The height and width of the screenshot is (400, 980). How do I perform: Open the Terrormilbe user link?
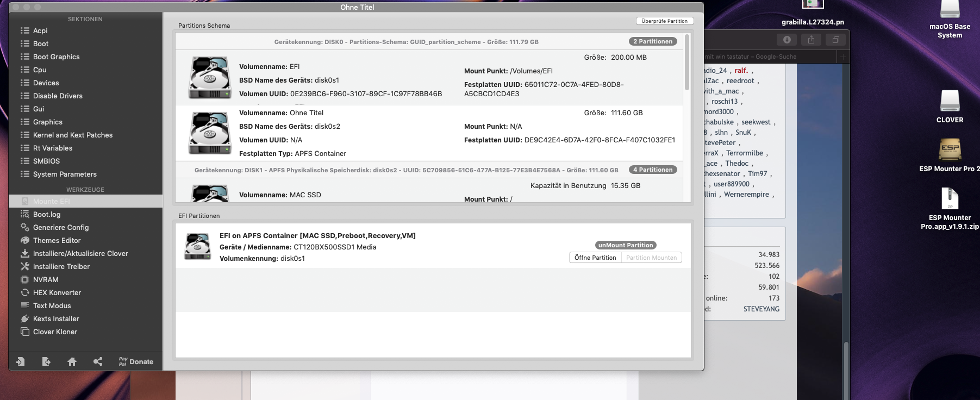(x=745, y=153)
